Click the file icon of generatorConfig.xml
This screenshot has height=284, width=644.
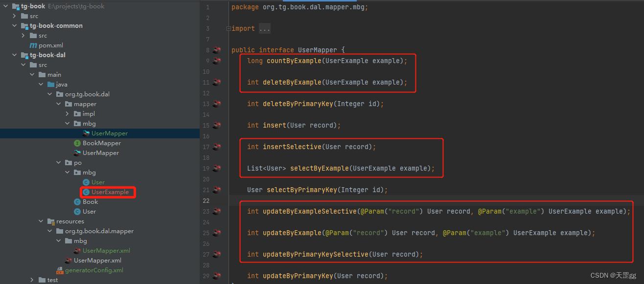pyautogui.click(x=60, y=270)
